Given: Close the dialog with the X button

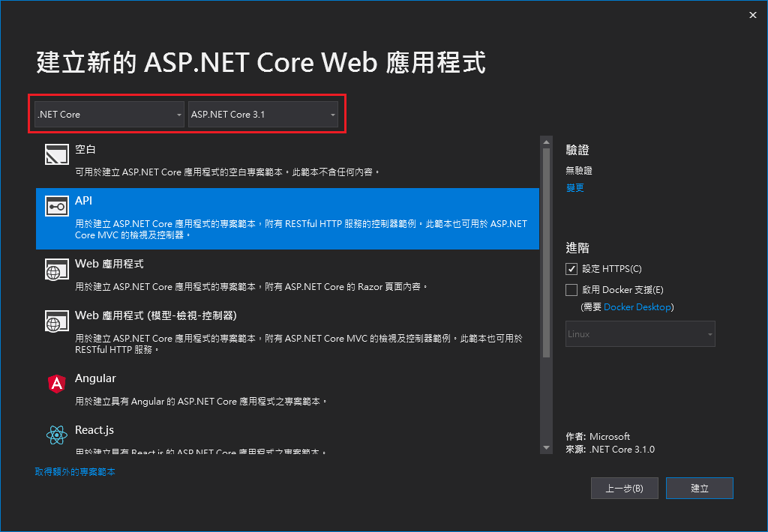Looking at the screenshot, I should point(753,15).
